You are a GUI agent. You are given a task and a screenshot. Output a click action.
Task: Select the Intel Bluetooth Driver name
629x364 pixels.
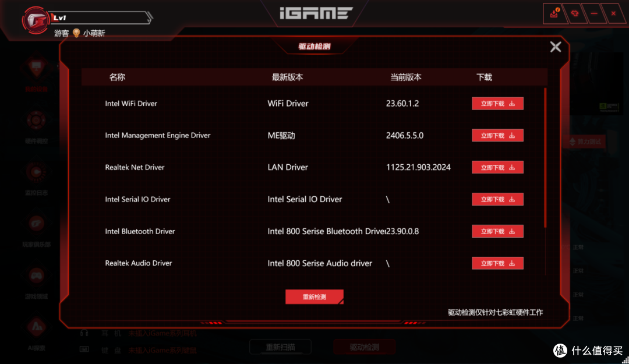coord(140,231)
